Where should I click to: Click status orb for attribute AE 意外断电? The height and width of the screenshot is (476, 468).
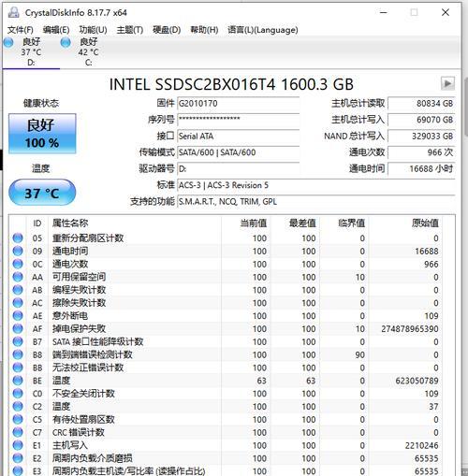click(x=18, y=316)
